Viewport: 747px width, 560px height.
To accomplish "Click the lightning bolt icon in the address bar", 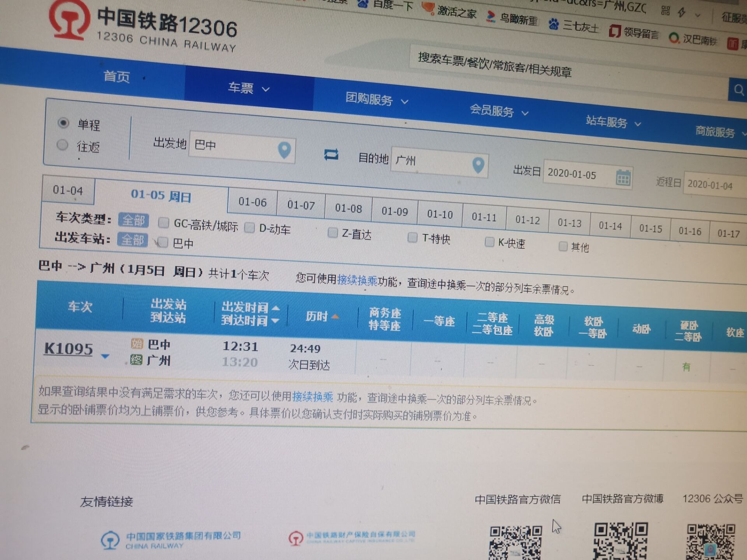I will (x=681, y=12).
